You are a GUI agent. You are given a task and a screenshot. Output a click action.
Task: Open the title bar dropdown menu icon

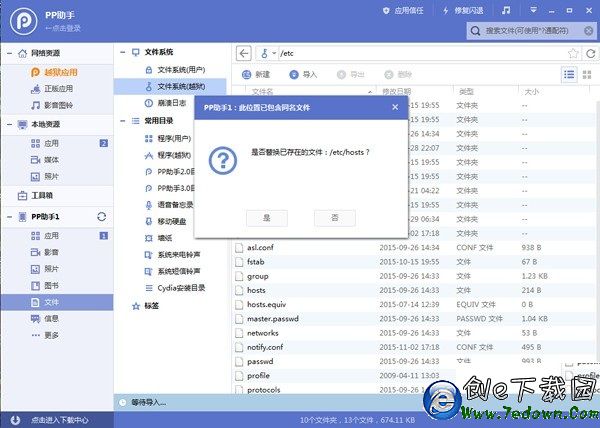pyautogui.click(x=533, y=10)
